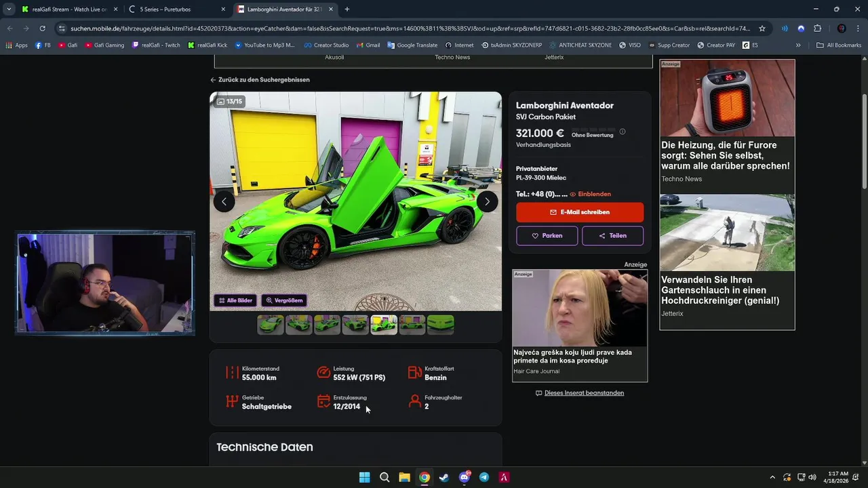Open the YouTube to Mp3 bookmark
This screenshot has height=488, width=868.
[x=264, y=45]
